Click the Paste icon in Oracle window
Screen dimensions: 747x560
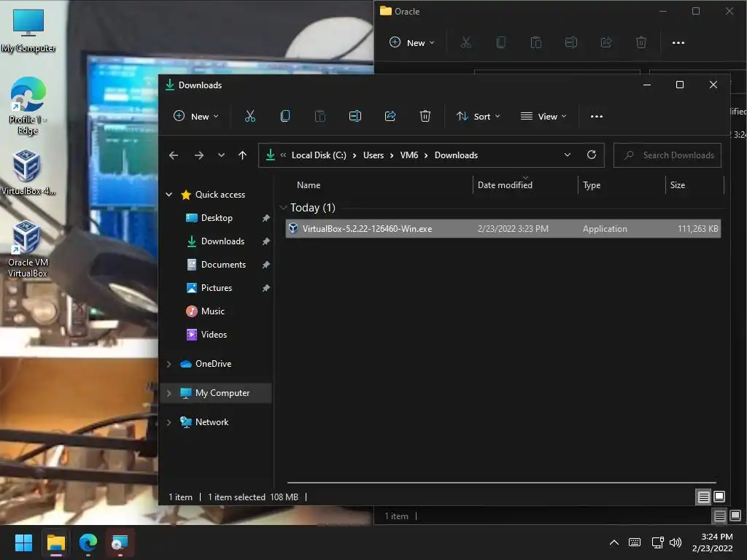pyautogui.click(x=536, y=42)
